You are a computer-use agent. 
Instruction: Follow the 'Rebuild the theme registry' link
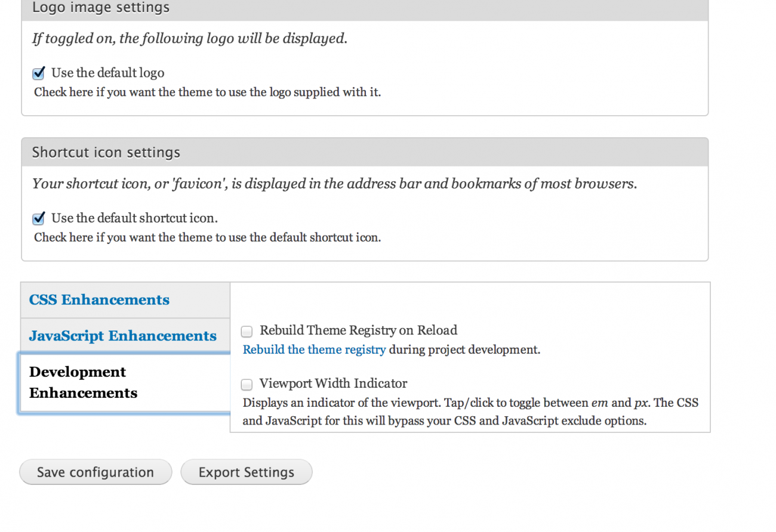(314, 349)
